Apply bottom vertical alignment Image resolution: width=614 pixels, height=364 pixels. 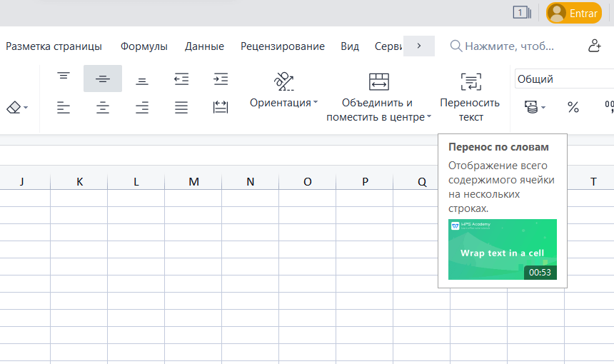tap(142, 79)
